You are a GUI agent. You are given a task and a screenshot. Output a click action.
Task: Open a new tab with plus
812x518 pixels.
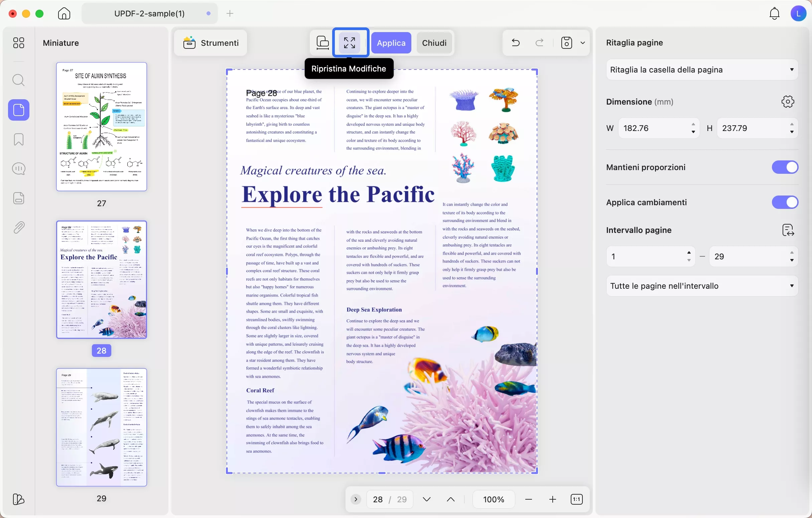[230, 13]
